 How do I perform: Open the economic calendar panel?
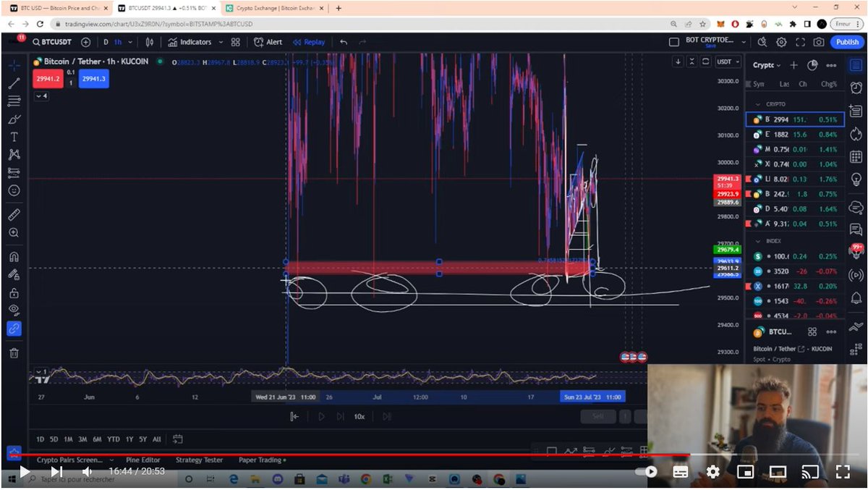pyautogui.click(x=856, y=156)
